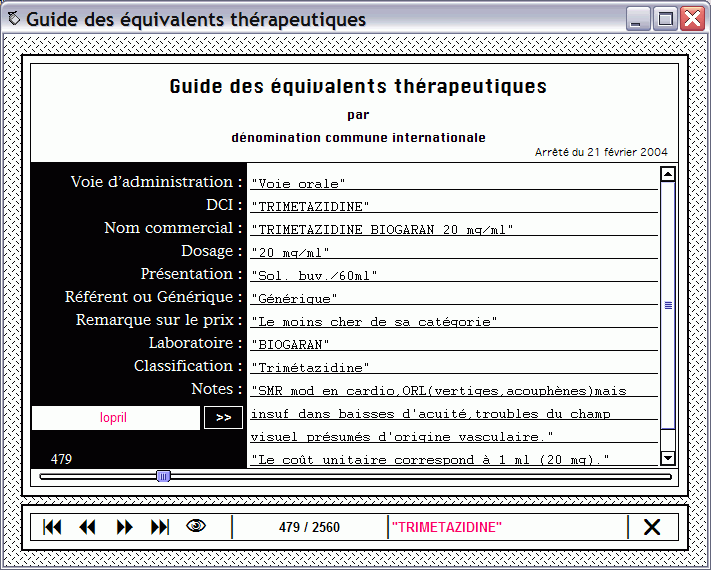The width and height of the screenshot is (711, 570).
Task: Click the "Générique" field value
Action: coord(454,298)
